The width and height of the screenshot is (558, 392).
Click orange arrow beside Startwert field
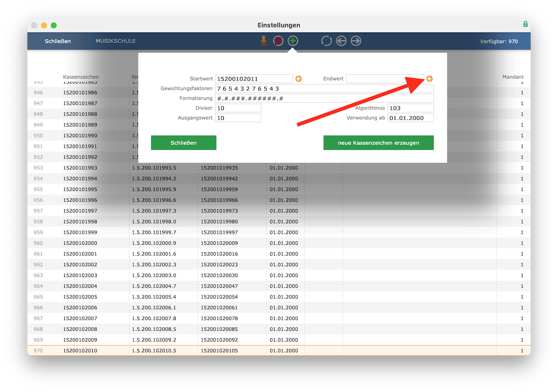[x=299, y=79]
